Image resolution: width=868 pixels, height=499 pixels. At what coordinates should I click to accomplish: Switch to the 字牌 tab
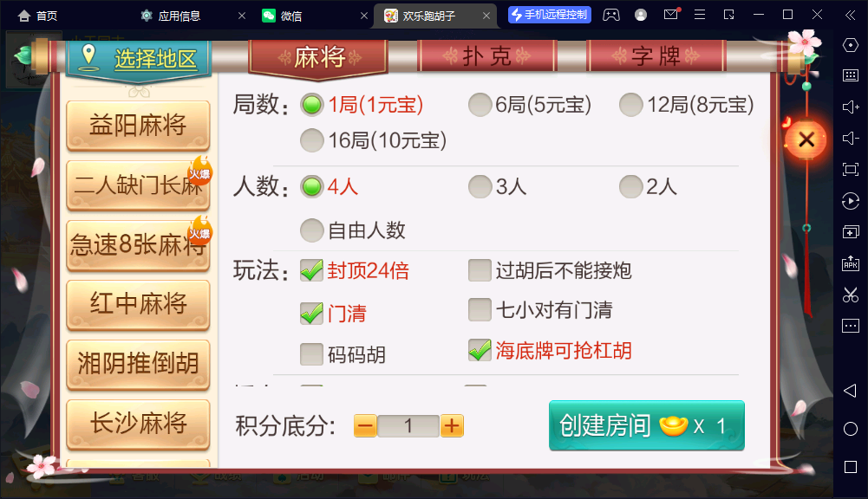coord(656,55)
